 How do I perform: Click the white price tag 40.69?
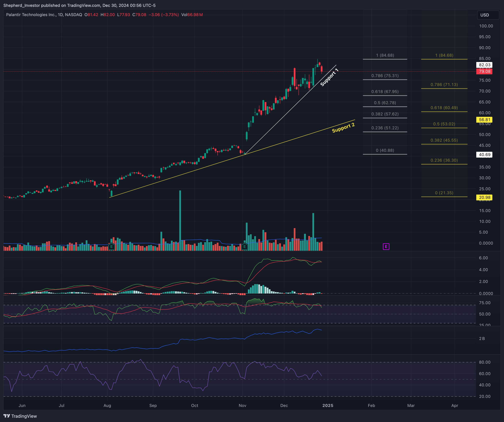coord(484,155)
